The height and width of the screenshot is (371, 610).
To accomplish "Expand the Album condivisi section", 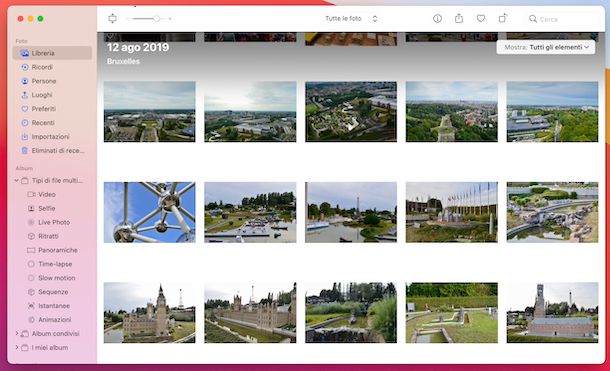I will pyautogui.click(x=16, y=334).
